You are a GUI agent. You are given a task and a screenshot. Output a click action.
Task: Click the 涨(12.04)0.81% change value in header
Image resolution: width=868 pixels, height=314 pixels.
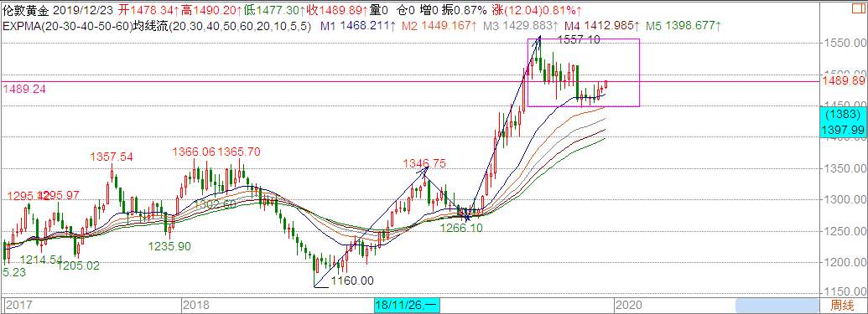[x=537, y=11]
